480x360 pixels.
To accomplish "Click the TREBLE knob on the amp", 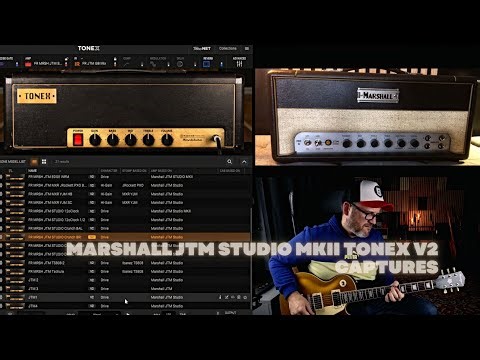I will click(148, 140).
